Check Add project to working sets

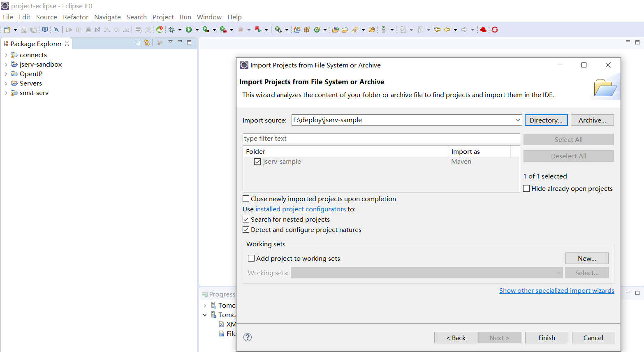(x=251, y=258)
